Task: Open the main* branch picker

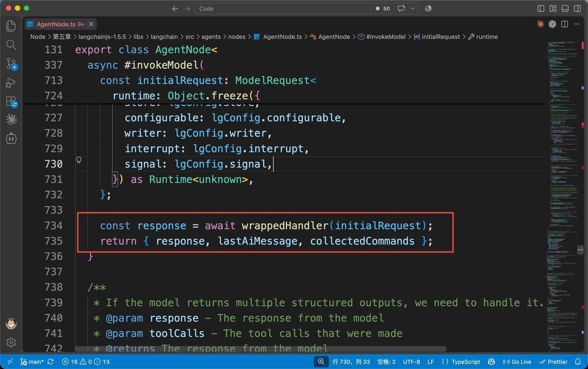Action: click(x=32, y=362)
